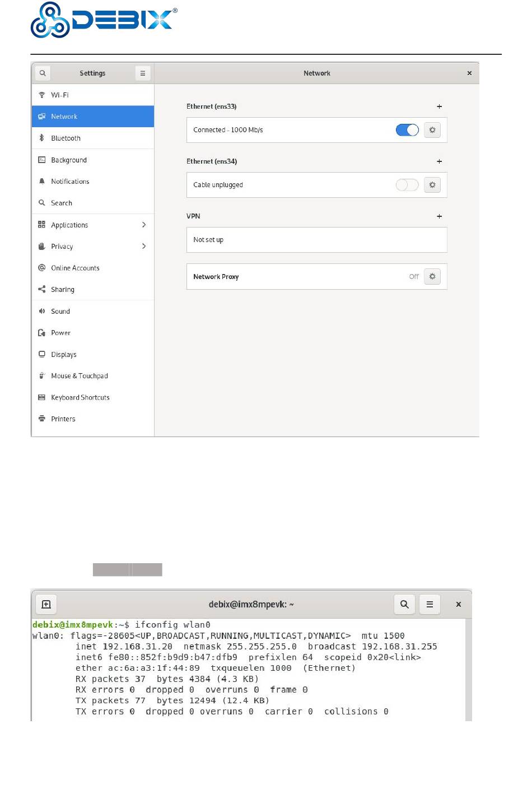The image size is (532, 789).
Task: Go to the Background settings
Action: coord(93,160)
